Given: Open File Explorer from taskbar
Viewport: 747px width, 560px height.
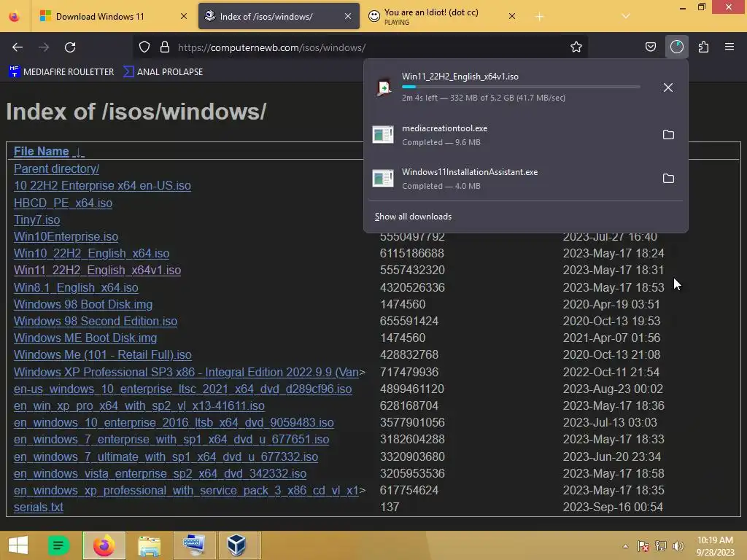Looking at the screenshot, I should coord(149,545).
